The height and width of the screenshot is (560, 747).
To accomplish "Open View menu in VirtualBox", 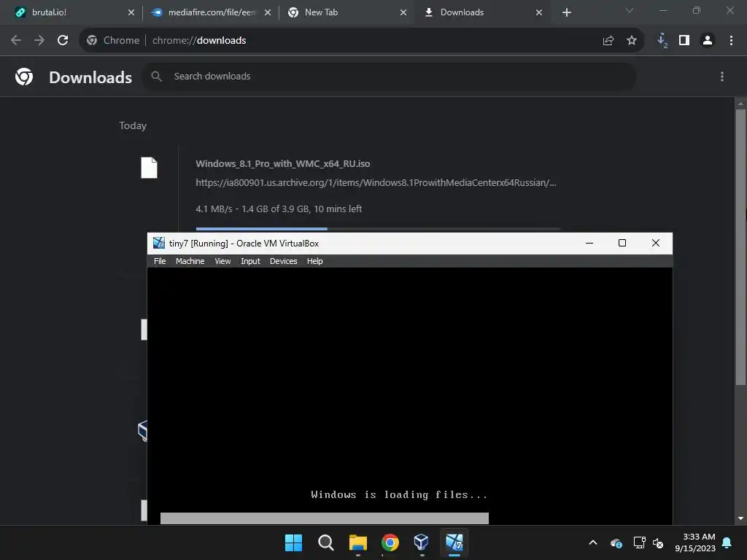I will [222, 261].
